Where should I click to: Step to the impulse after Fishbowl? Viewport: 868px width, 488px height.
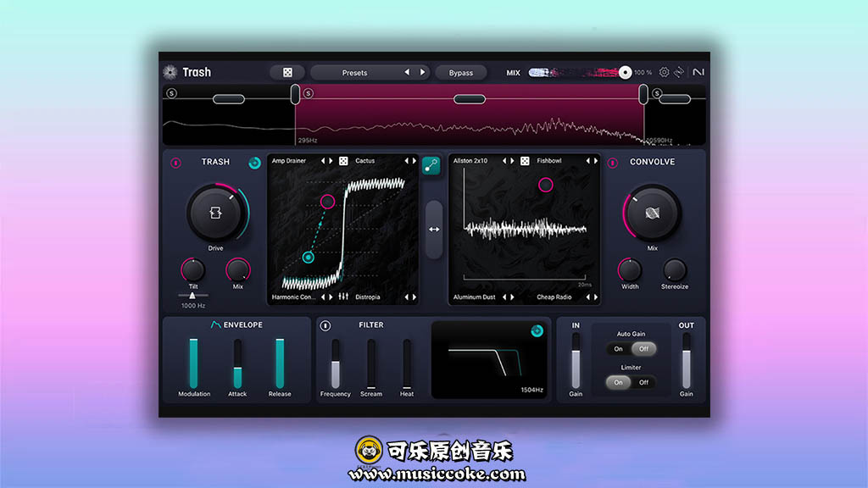(x=596, y=161)
